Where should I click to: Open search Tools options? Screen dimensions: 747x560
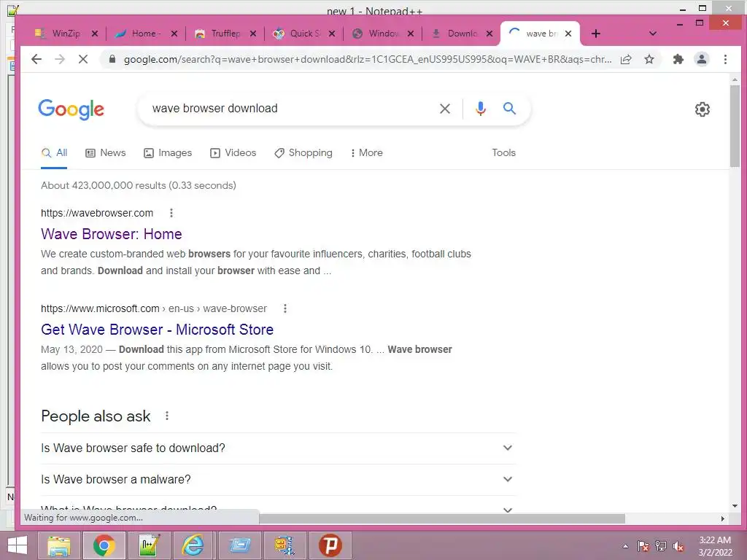503,153
